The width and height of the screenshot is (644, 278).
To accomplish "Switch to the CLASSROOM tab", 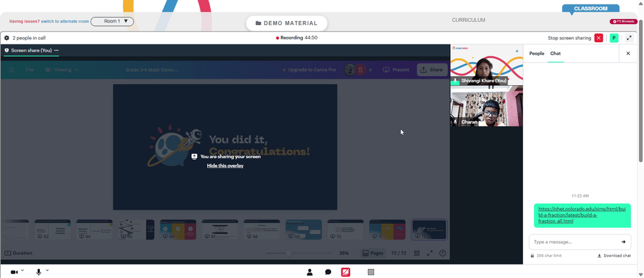I will point(591,8).
